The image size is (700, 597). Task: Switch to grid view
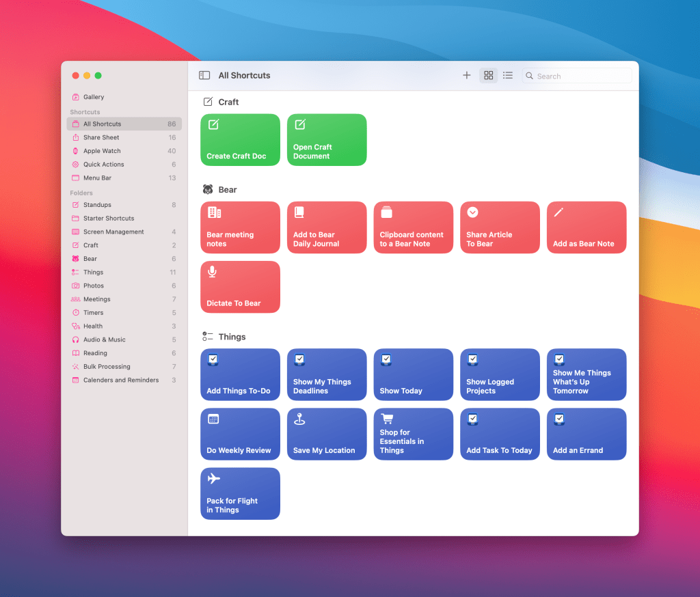click(488, 76)
